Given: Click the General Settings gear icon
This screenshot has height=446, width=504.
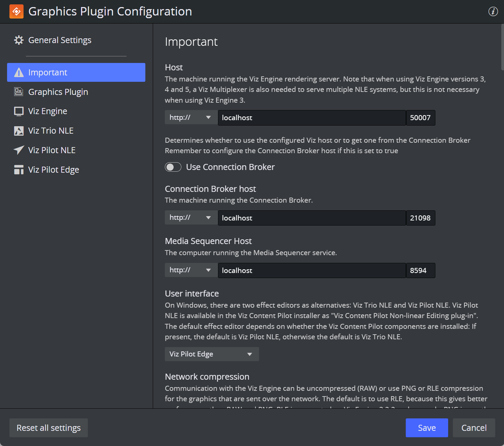Looking at the screenshot, I should pyautogui.click(x=19, y=40).
